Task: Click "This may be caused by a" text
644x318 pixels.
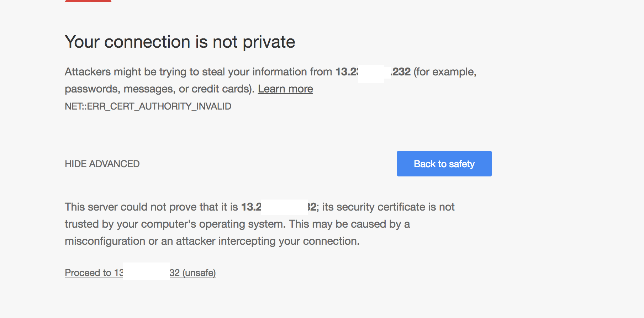Action: click(x=349, y=224)
